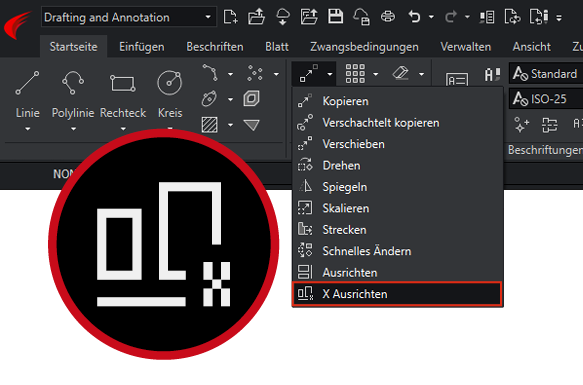Click the pattern grid icon
Screen dimensions: 583x385
pyautogui.click(x=355, y=73)
